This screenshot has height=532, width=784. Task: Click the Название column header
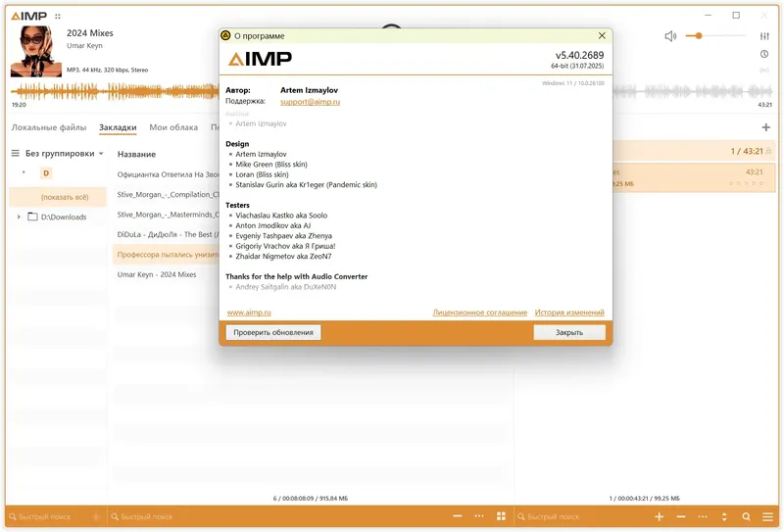[x=136, y=154]
